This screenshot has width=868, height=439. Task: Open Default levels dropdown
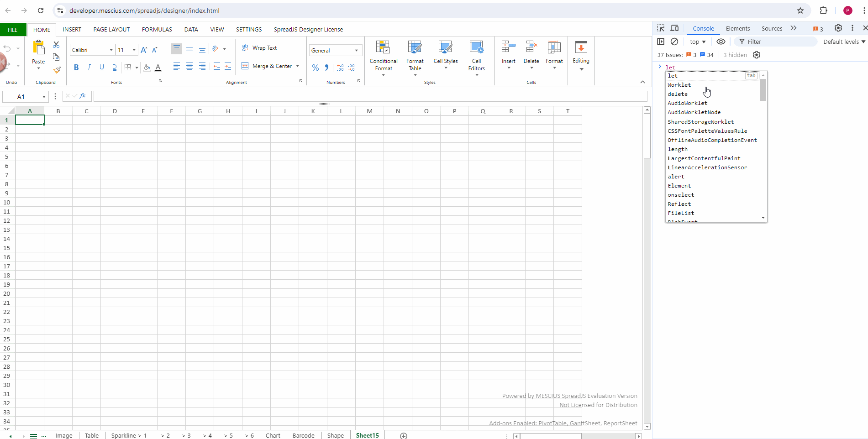844,42
